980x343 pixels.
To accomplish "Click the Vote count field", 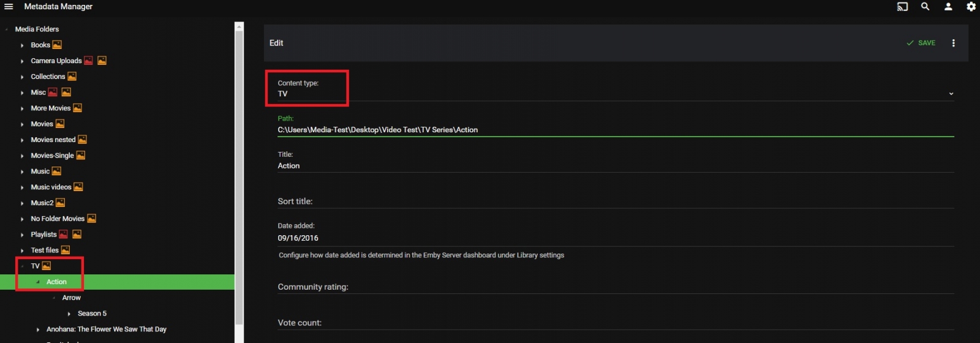I will [x=616, y=323].
